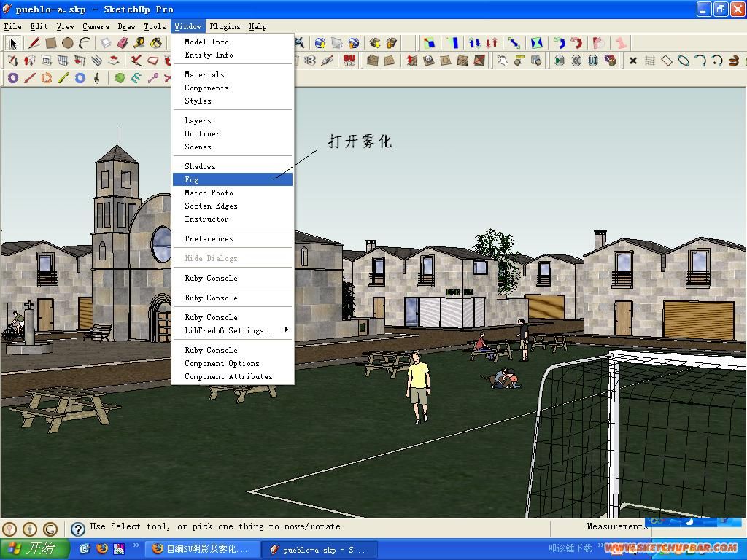The width and height of the screenshot is (747, 560).
Task: Click the blue circular arrows icon
Action: point(80,77)
